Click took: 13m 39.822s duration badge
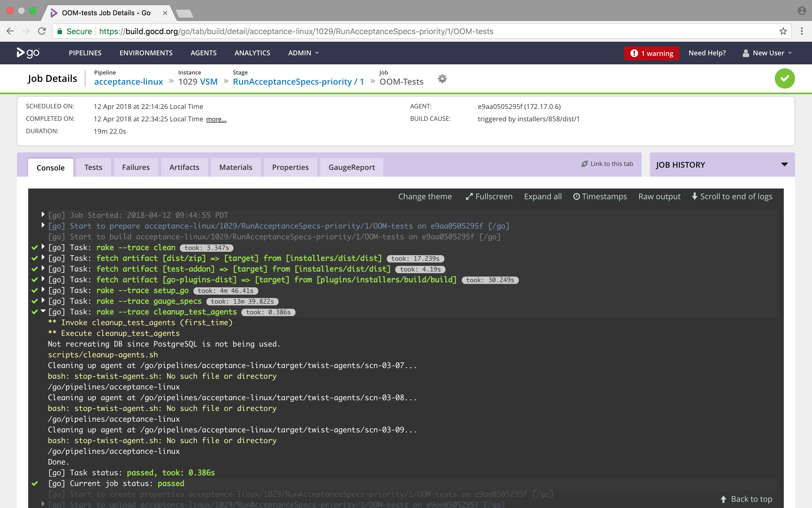The image size is (812, 508). tap(242, 302)
